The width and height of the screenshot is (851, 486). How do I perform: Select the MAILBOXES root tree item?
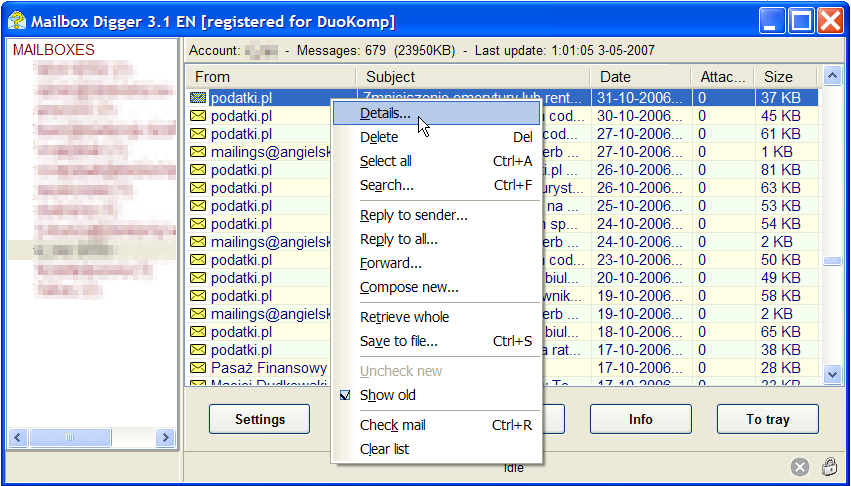[x=54, y=50]
